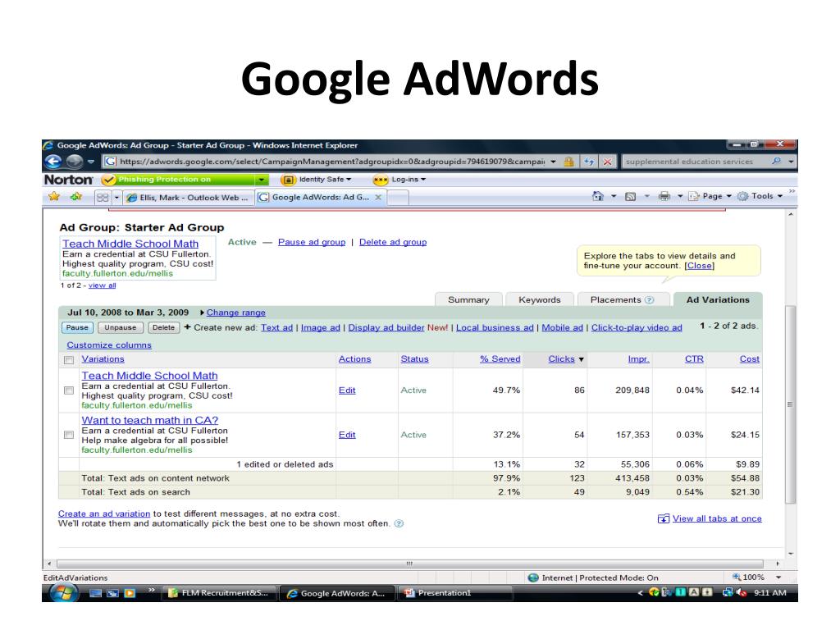Click the browser Forward arrow button
Screen dimensions: 840x630
pyautogui.click(x=74, y=162)
